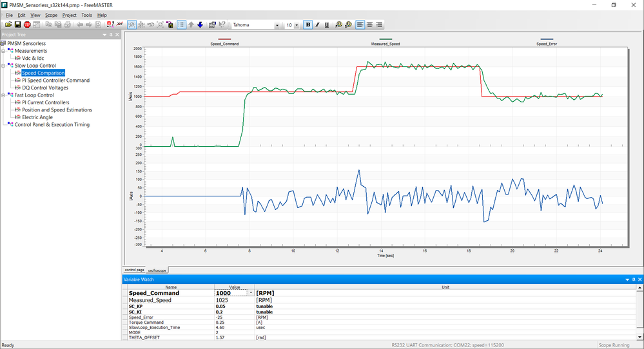Toggle bold text formatting
The image size is (644, 349).
(308, 24)
